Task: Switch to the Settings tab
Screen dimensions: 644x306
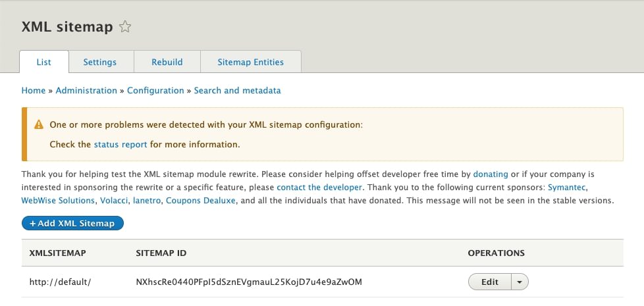Action: pyautogui.click(x=100, y=62)
